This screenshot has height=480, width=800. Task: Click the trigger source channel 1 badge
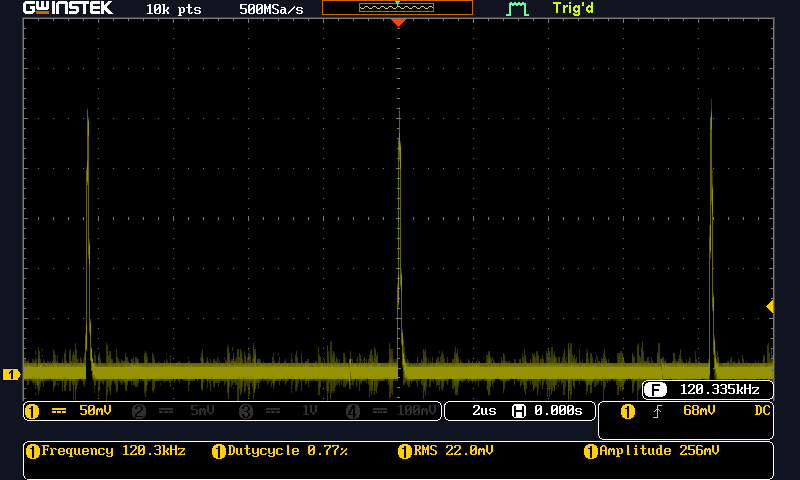(x=628, y=412)
